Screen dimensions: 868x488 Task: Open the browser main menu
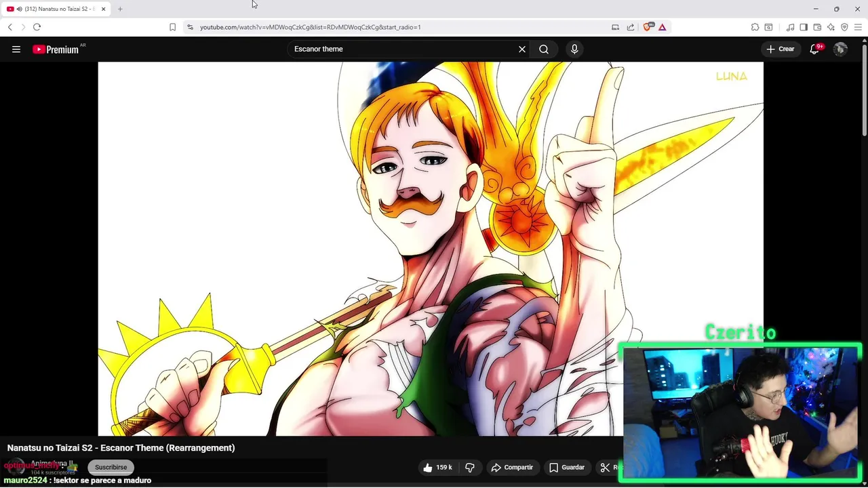[858, 27]
